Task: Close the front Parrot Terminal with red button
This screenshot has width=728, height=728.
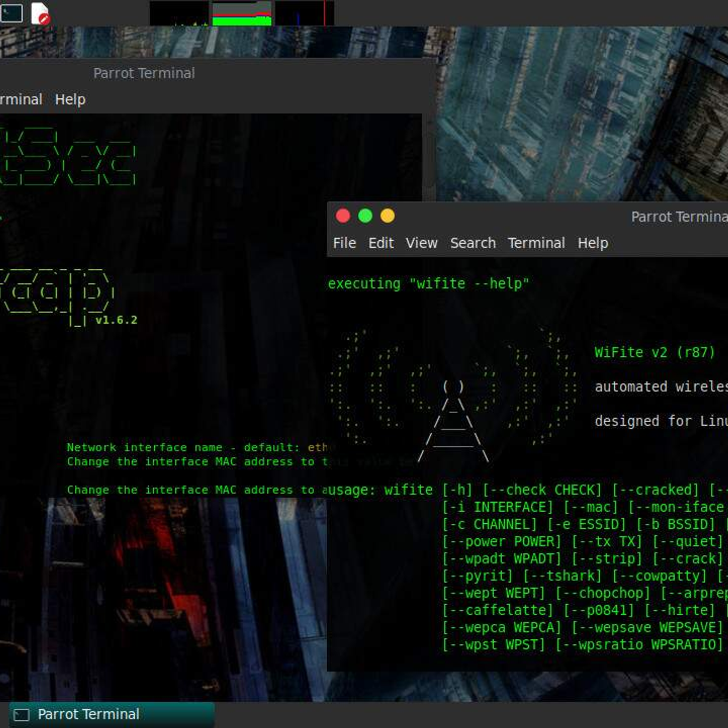Action: point(343,216)
